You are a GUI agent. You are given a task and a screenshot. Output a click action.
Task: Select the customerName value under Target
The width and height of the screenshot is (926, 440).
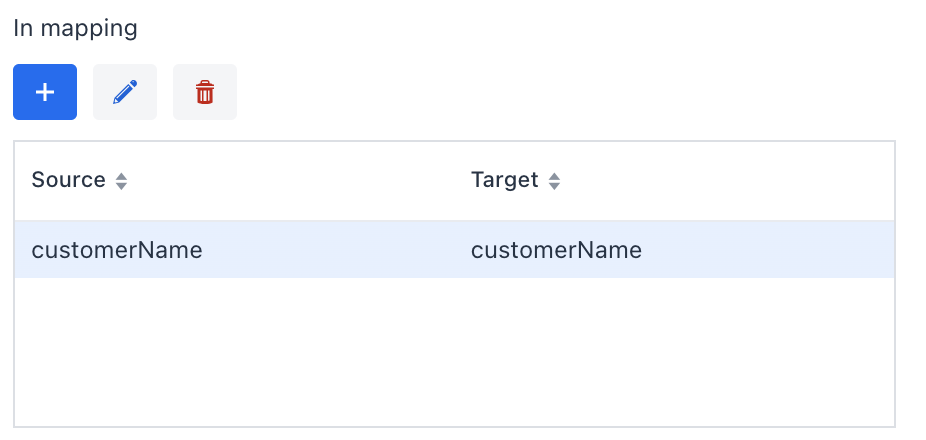point(556,250)
